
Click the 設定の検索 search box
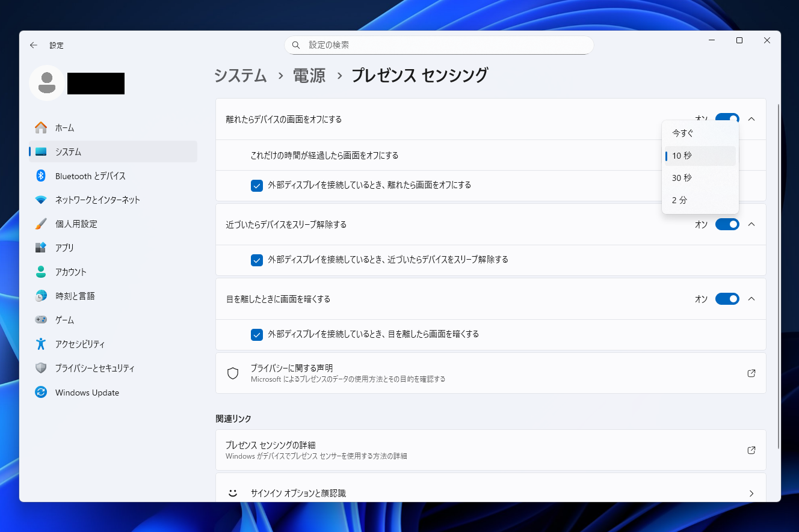pyautogui.click(x=439, y=45)
